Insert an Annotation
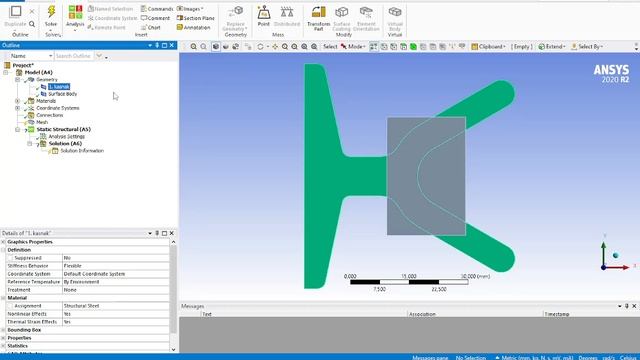 pyautogui.click(x=193, y=27)
